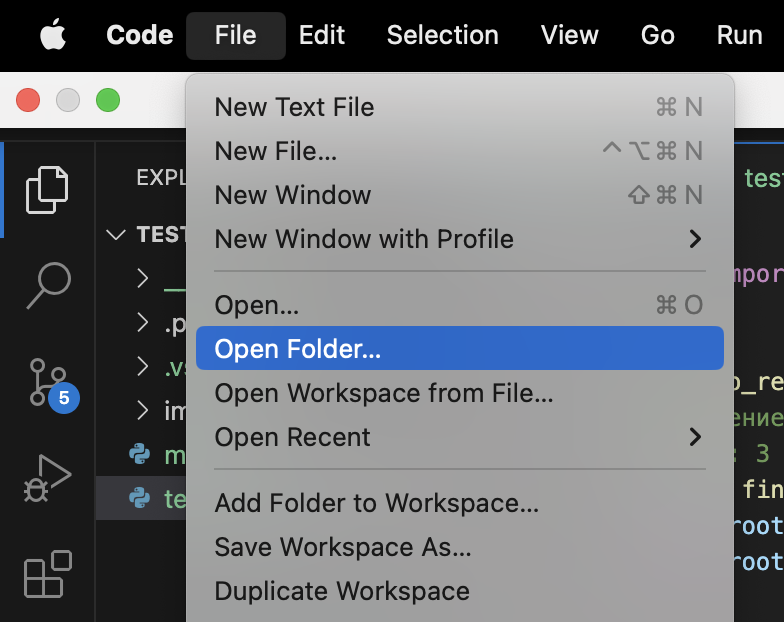Choose Open... from the File menu
The image size is (784, 622).
460,304
